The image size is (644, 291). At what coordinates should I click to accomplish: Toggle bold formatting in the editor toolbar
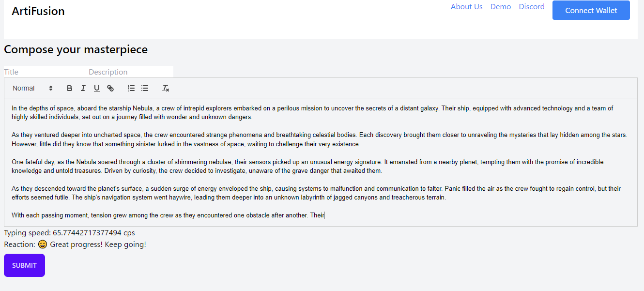[70, 88]
